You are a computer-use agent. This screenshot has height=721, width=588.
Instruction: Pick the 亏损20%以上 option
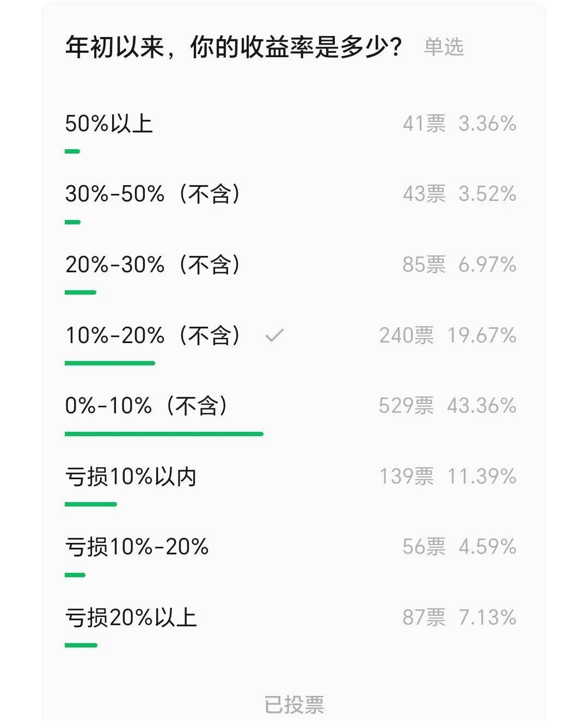pyautogui.click(x=131, y=618)
